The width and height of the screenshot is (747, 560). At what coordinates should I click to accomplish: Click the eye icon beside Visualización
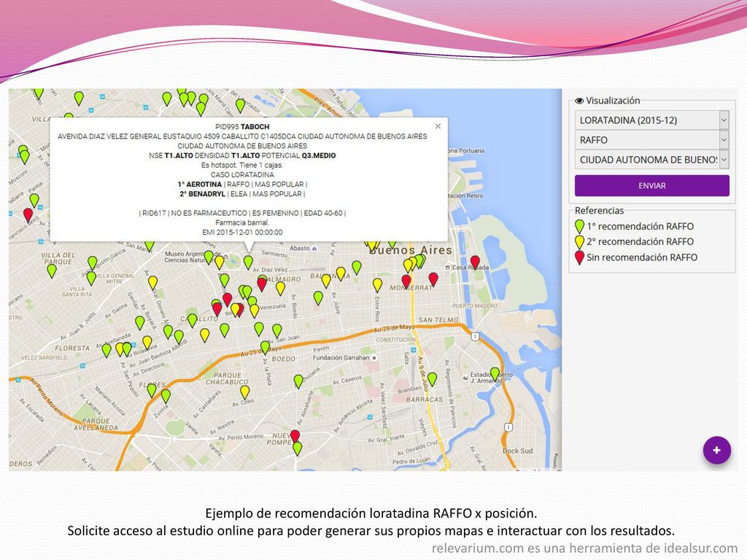pos(579,101)
